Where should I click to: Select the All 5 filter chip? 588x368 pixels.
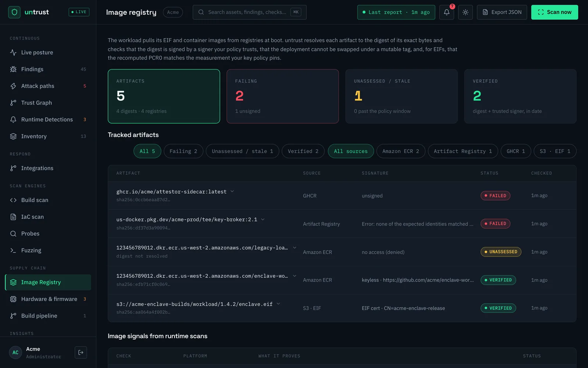(147, 151)
